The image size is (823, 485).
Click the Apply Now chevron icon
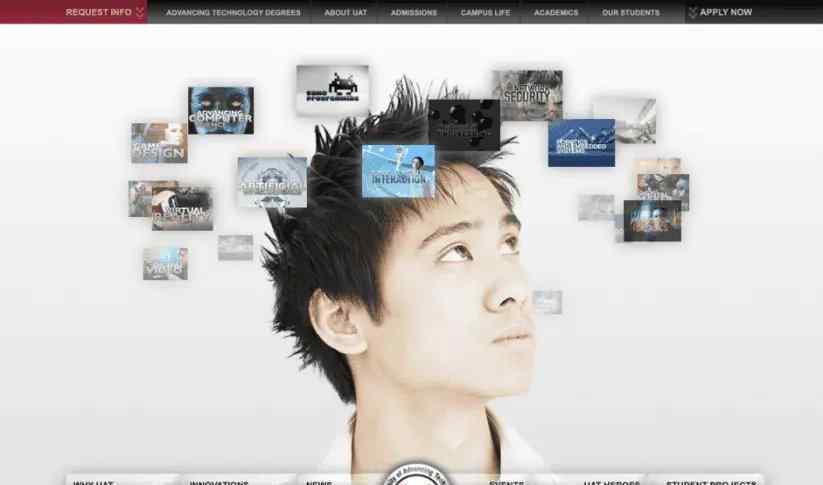pyautogui.click(x=693, y=12)
